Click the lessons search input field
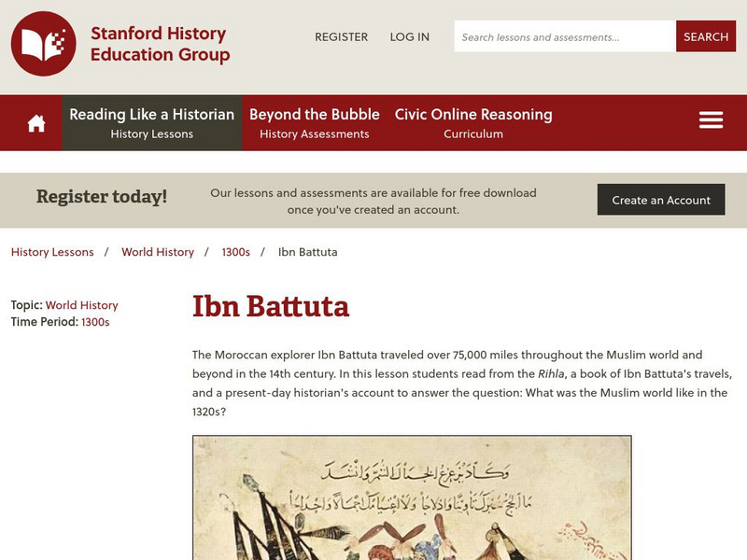Viewport: 747px width, 560px height. pyautogui.click(x=560, y=36)
